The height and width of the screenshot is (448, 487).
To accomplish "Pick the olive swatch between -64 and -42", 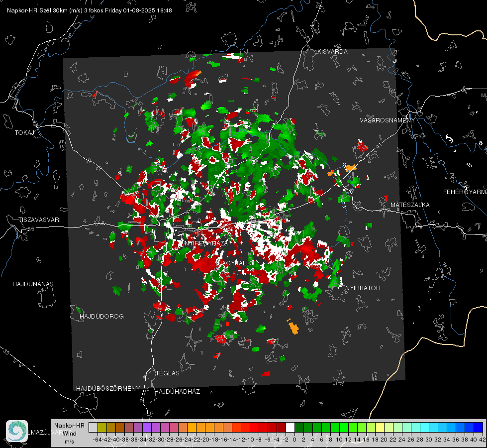I will tap(102, 427).
